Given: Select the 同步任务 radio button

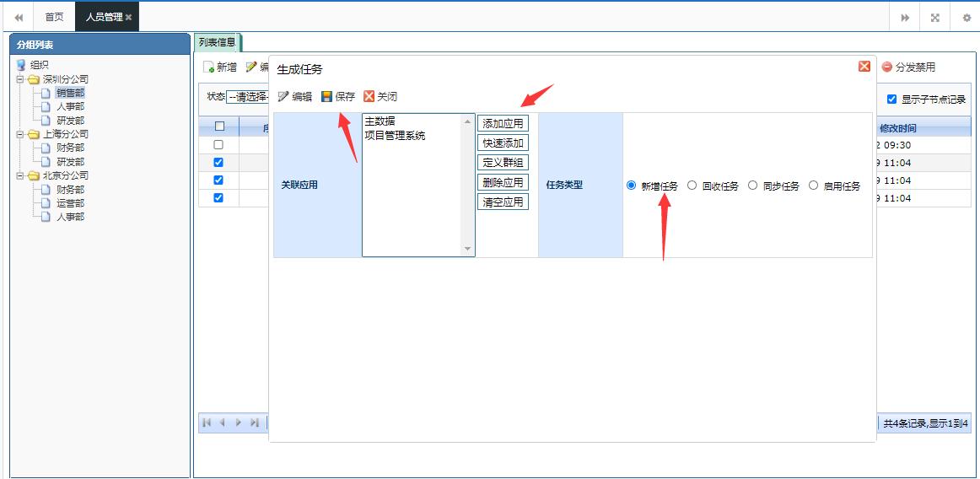Looking at the screenshot, I should point(752,186).
